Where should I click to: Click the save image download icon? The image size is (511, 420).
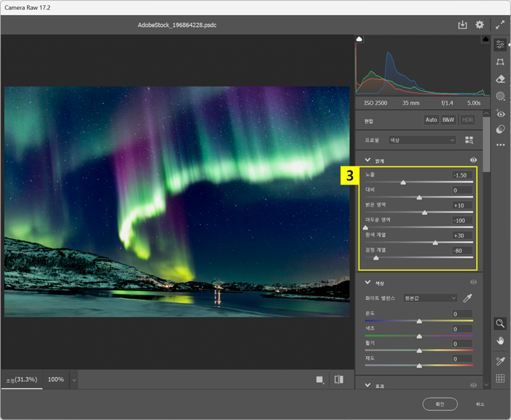click(x=463, y=25)
